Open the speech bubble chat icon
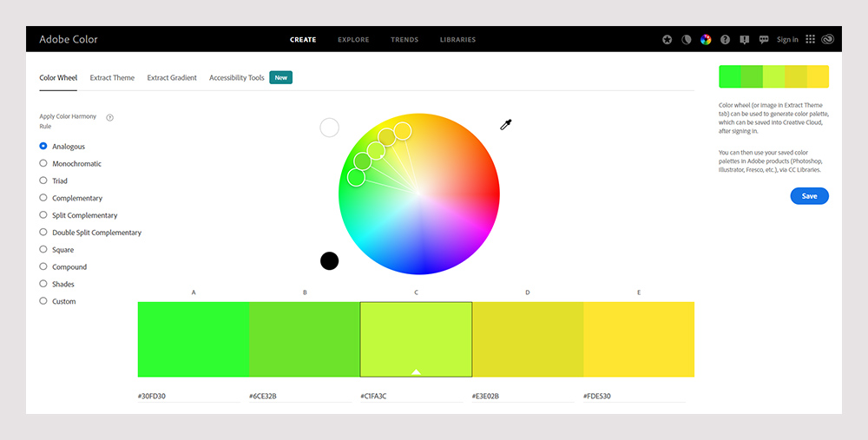The height and width of the screenshot is (440, 868). click(764, 40)
